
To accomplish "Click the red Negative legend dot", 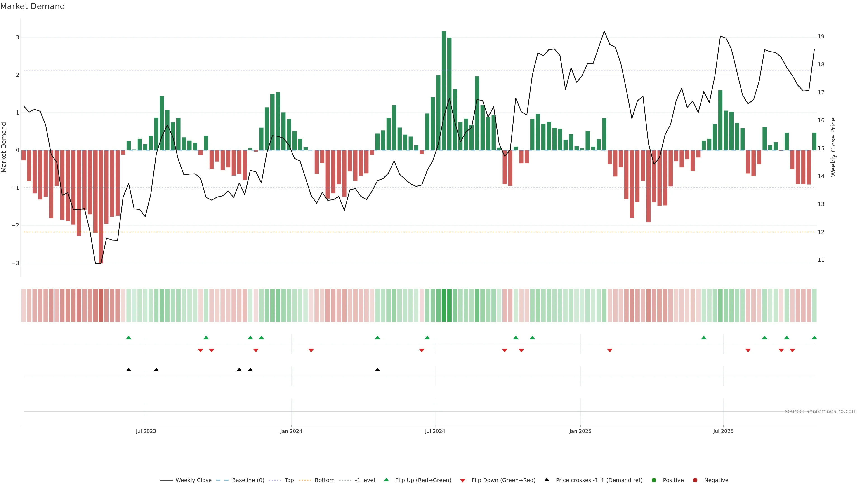I will pos(695,480).
